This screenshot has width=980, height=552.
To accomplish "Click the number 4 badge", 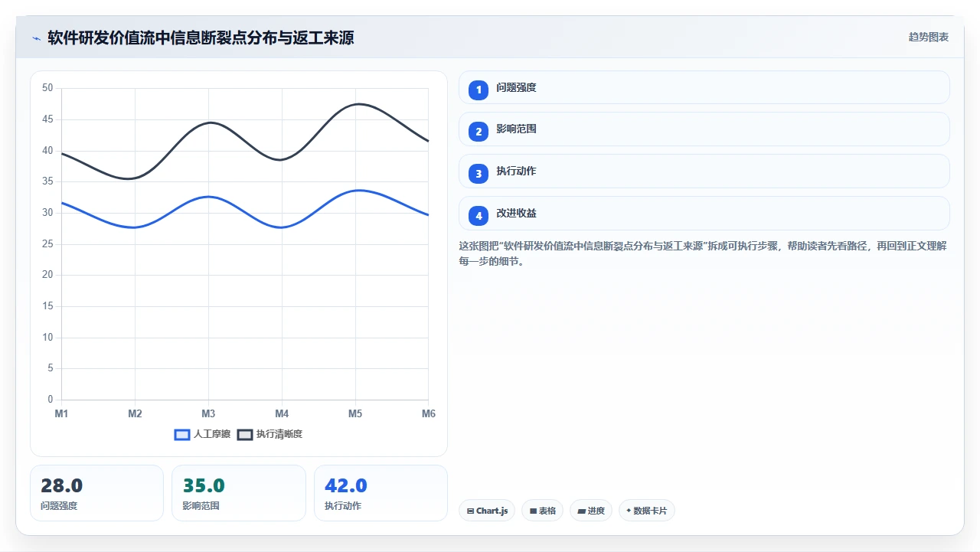I will tap(479, 216).
